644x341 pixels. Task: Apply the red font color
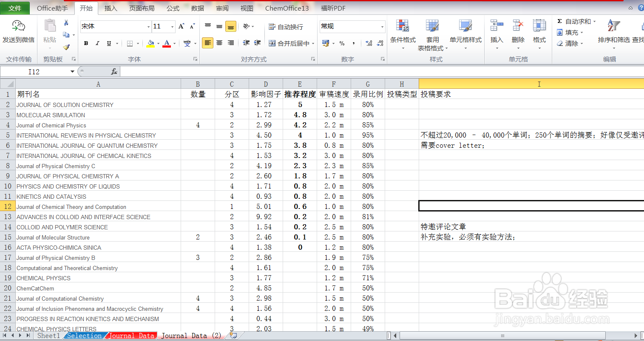pos(167,43)
